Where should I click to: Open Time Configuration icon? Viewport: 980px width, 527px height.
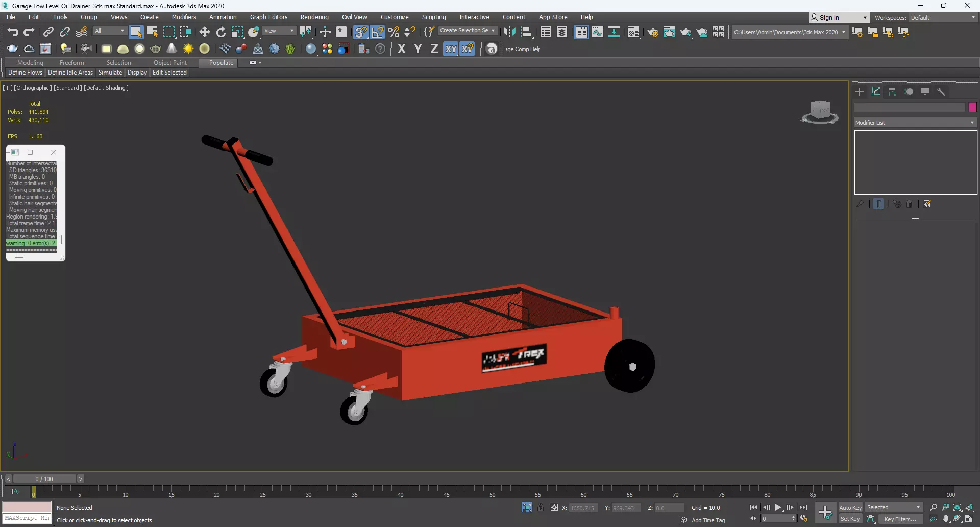click(804, 519)
